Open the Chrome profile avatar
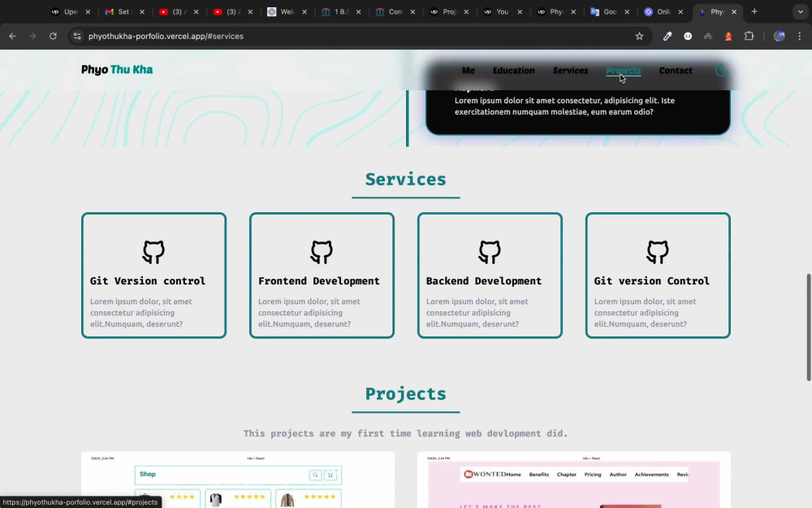812x508 pixels. point(779,37)
